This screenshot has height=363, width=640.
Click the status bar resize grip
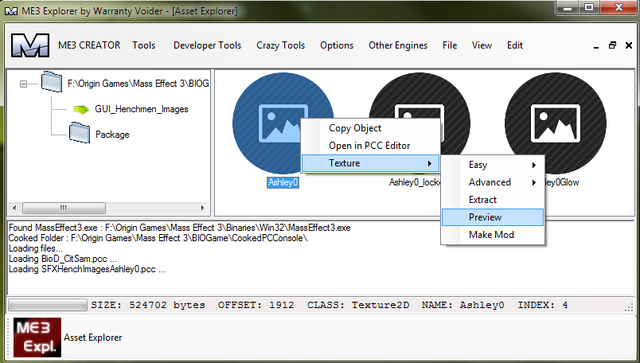pyautogui.click(x=629, y=307)
